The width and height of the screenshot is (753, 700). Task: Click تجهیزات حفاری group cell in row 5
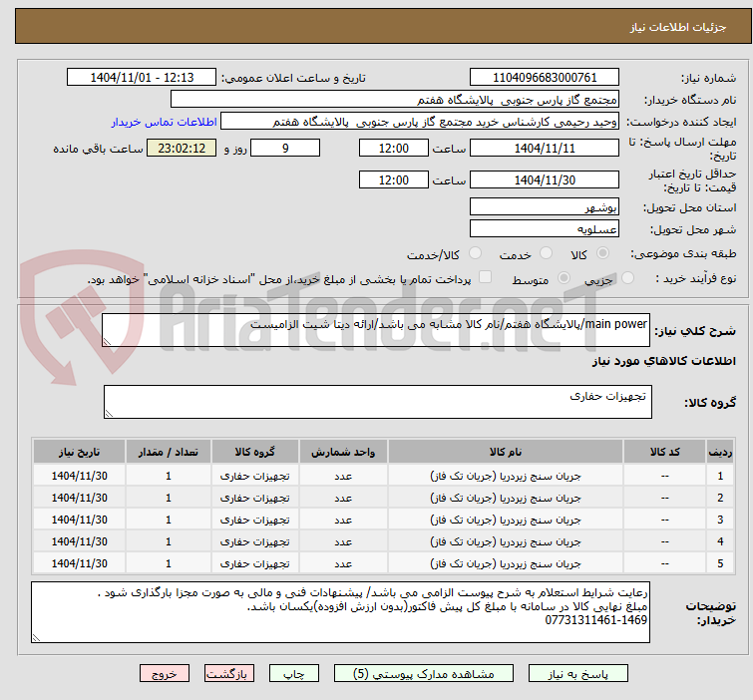click(x=254, y=563)
